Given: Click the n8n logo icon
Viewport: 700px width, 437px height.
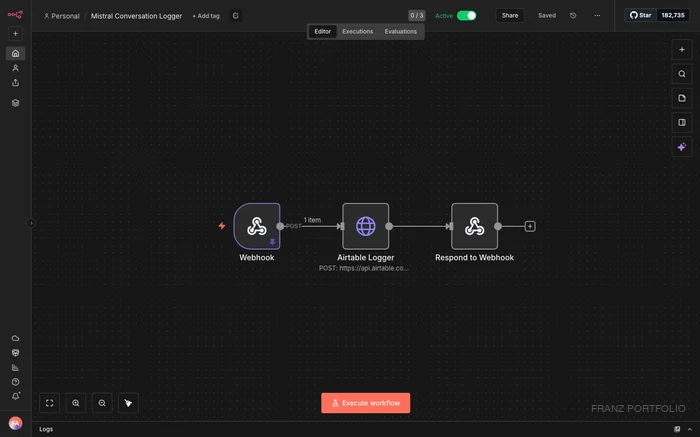Looking at the screenshot, I should pyautogui.click(x=15, y=15).
